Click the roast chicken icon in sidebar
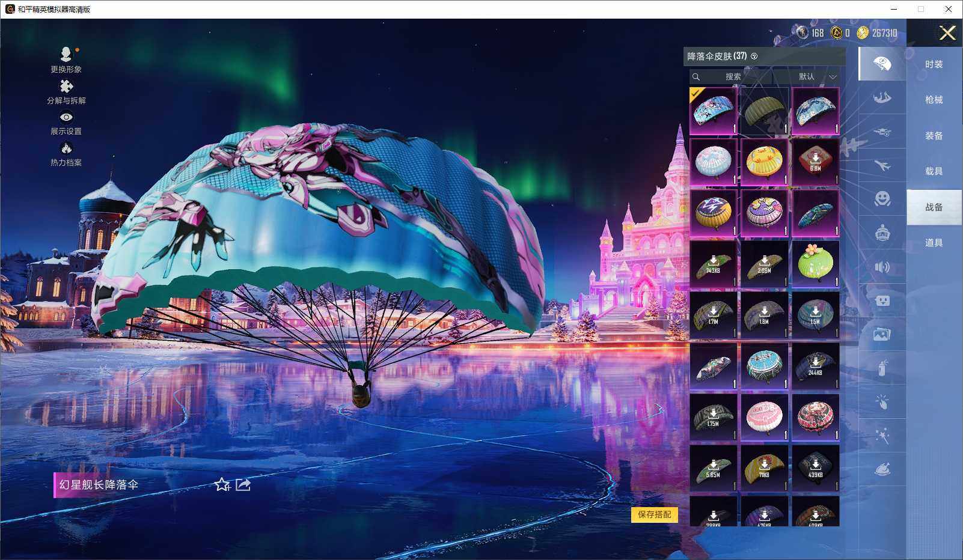Screen dimensions: 963x560 (x=882, y=469)
